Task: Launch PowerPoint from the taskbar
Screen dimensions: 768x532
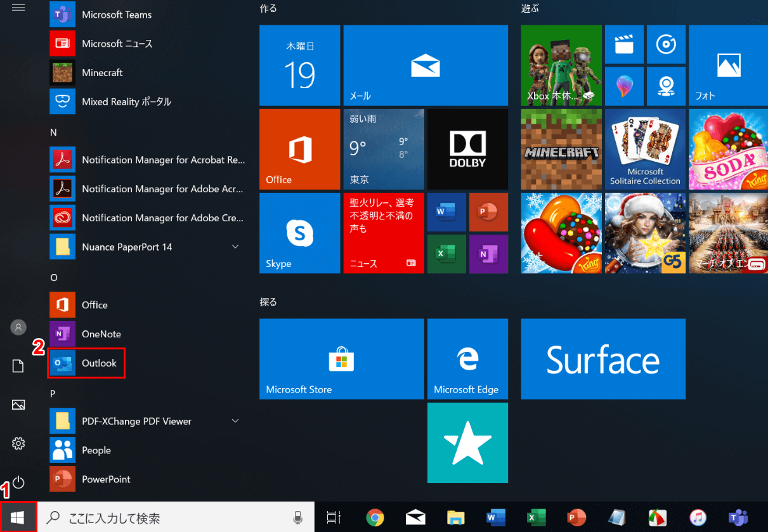Action: (576, 518)
